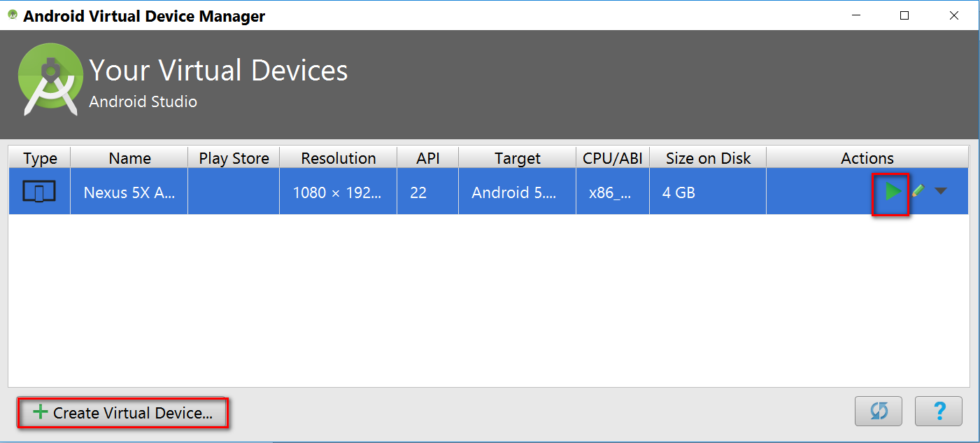
Task: Click the Android 5.... target cell
Action: (x=518, y=192)
